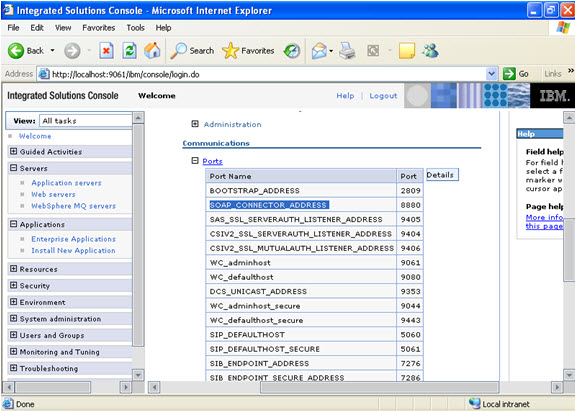575x411 pixels.
Task: Click the SIP_DEFAULTHOST port name cell
Action: [x=301, y=334]
